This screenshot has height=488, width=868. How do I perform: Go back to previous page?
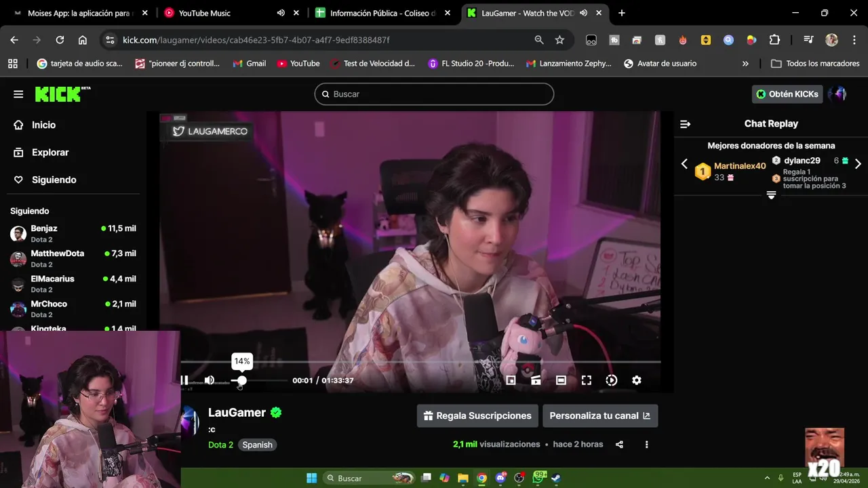pos(14,40)
